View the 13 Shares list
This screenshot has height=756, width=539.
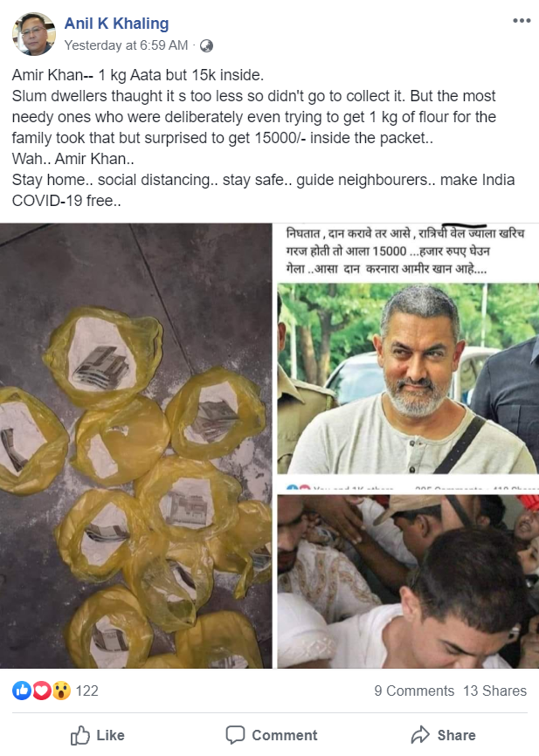494,691
